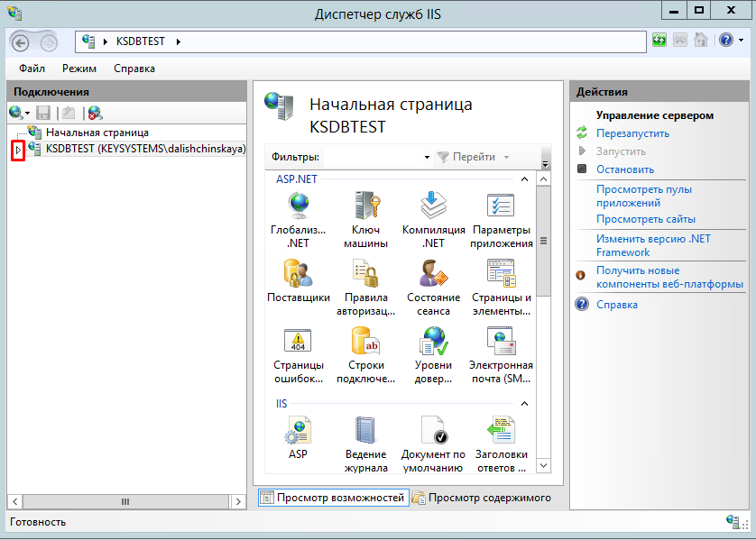Click the Home icon in the toolbar

pos(701,40)
